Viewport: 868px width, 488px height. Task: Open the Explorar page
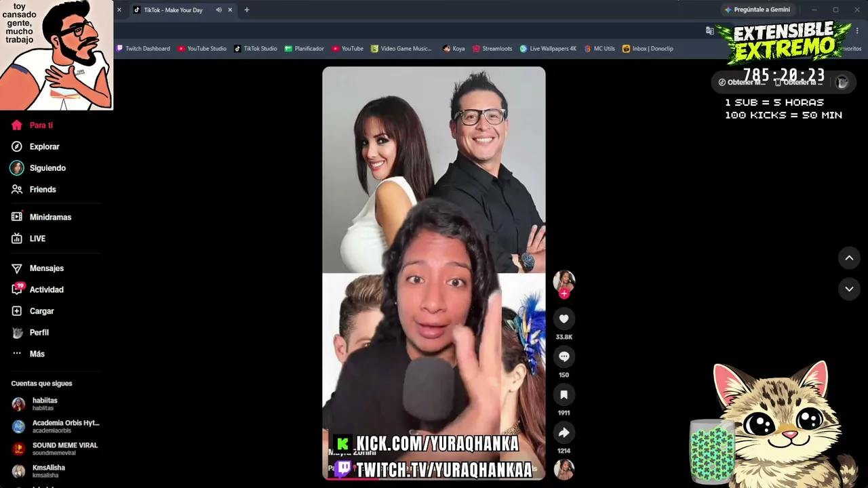(35, 146)
